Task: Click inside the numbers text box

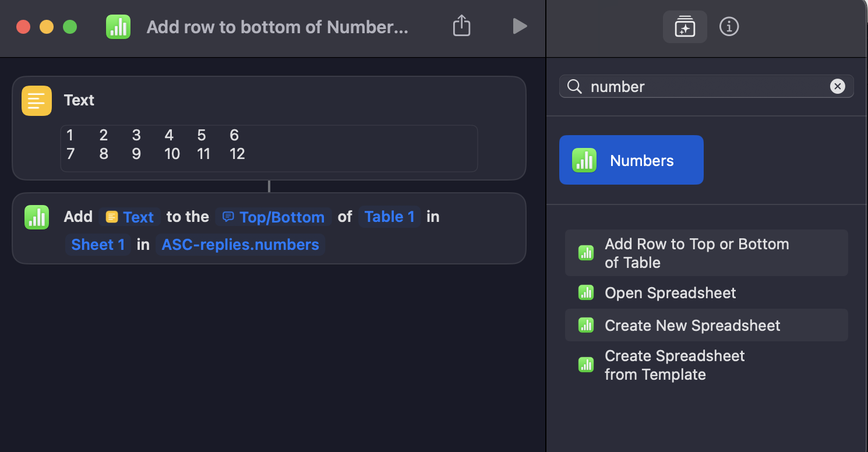Action: 268,147
